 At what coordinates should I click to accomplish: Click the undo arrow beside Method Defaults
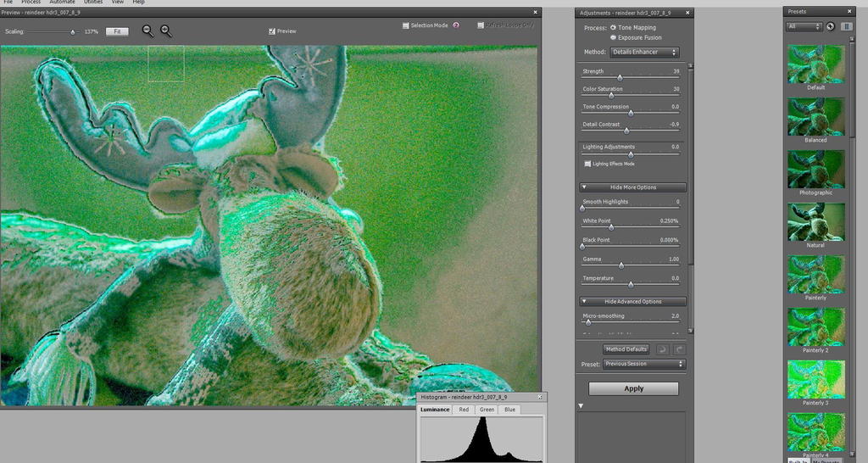(x=663, y=349)
